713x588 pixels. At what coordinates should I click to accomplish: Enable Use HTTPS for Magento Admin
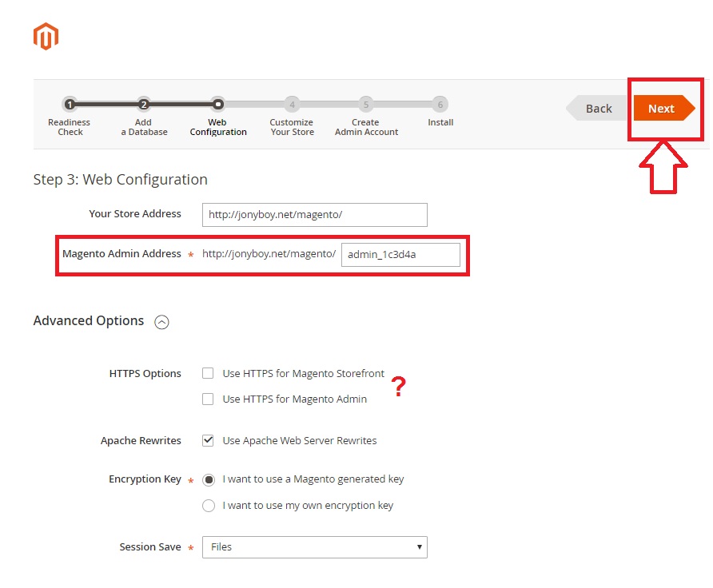(208, 399)
